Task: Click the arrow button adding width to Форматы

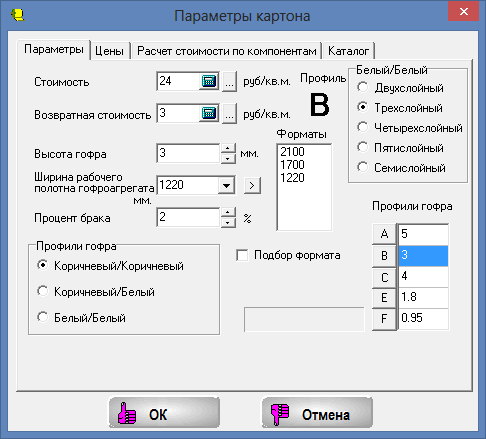Action: 252,185
